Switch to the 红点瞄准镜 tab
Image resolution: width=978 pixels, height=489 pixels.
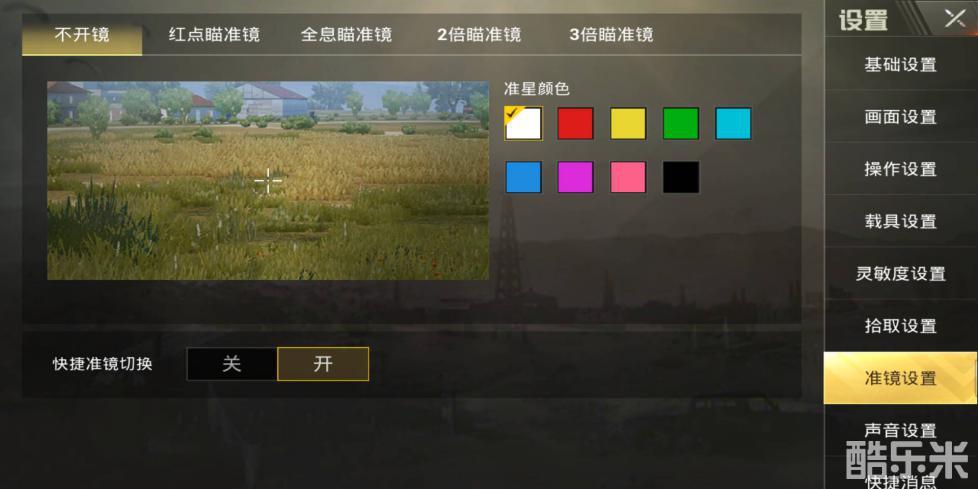214,34
